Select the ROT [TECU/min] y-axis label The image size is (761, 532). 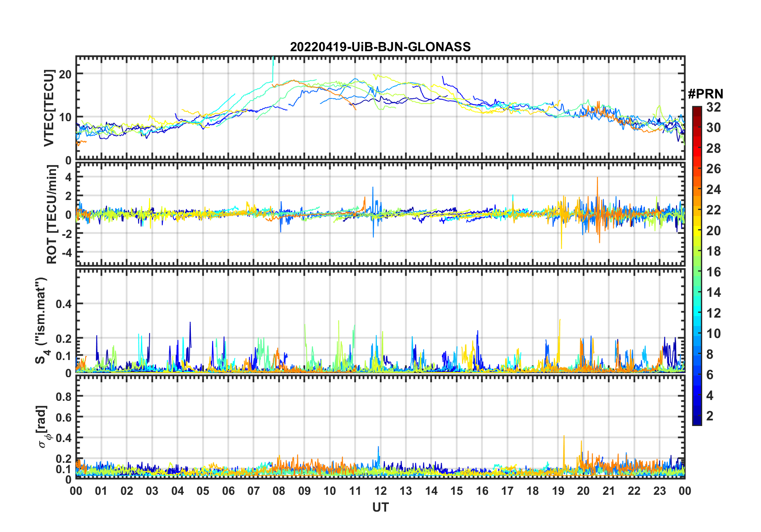point(52,214)
